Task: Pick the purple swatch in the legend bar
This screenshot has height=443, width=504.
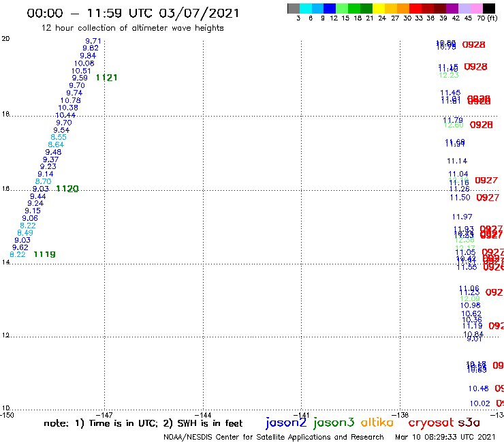Action: tap(452, 8)
